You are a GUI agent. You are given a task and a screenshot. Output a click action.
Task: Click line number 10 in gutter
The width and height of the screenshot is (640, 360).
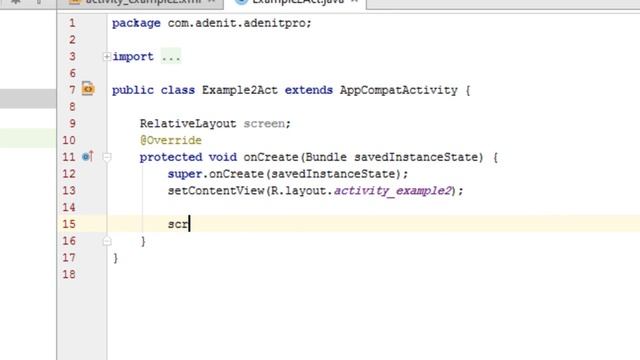(69, 140)
